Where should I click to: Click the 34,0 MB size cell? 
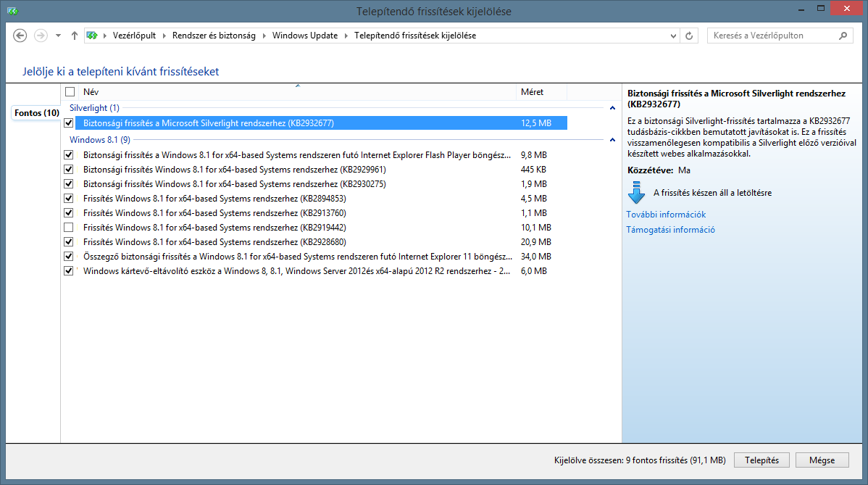tap(536, 257)
